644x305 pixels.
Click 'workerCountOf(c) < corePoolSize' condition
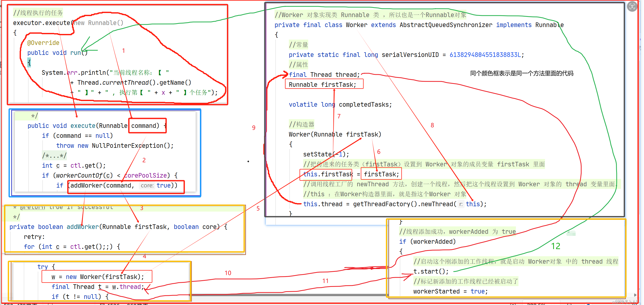pyautogui.click(x=111, y=175)
